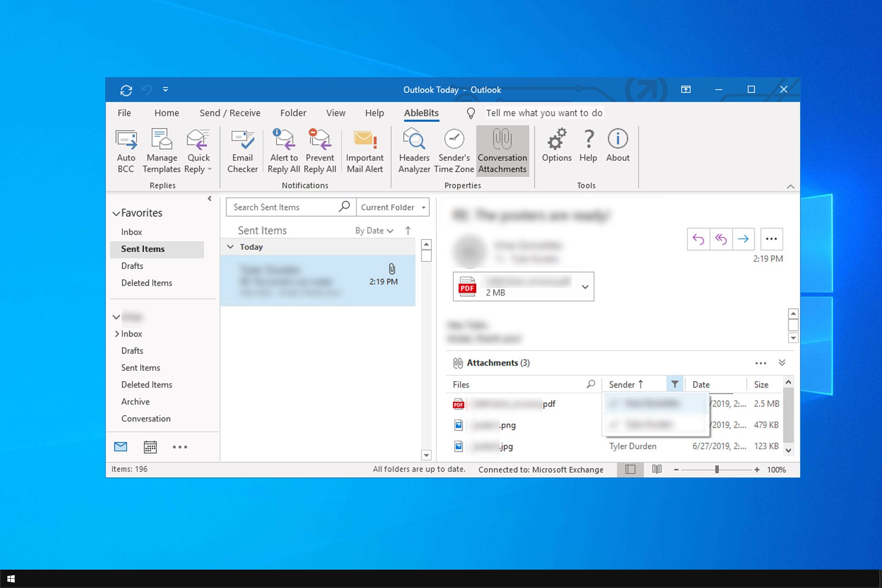This screenshot has height=588, width=882.
Task: Select the 2:19 PM sent message
Action: 318,281
